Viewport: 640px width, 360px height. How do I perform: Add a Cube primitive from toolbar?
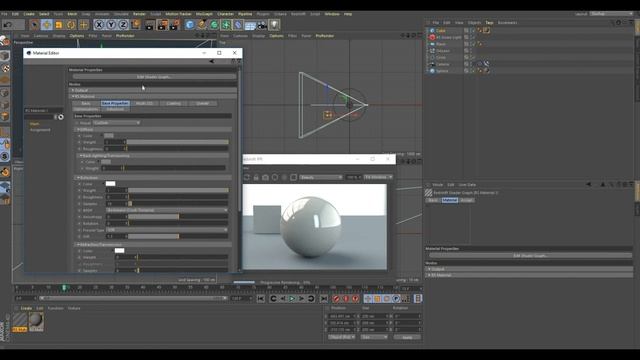tap(190, 25)
